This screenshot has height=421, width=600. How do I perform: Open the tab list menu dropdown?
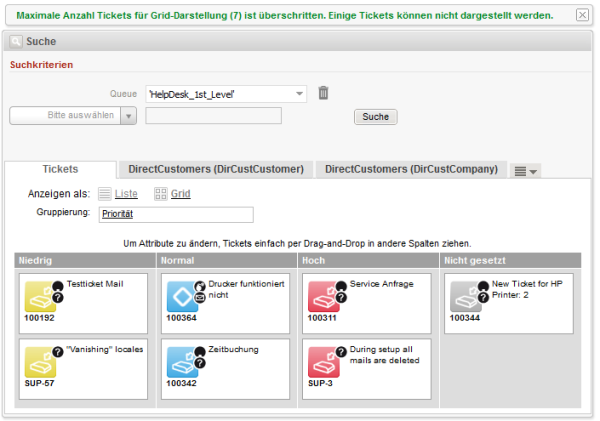526,171
